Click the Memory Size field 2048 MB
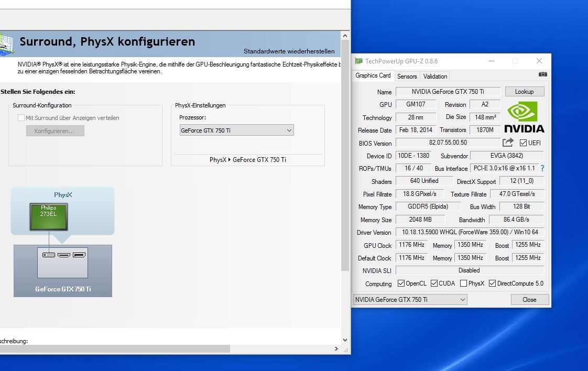588x371 pixels. point(420,220)
